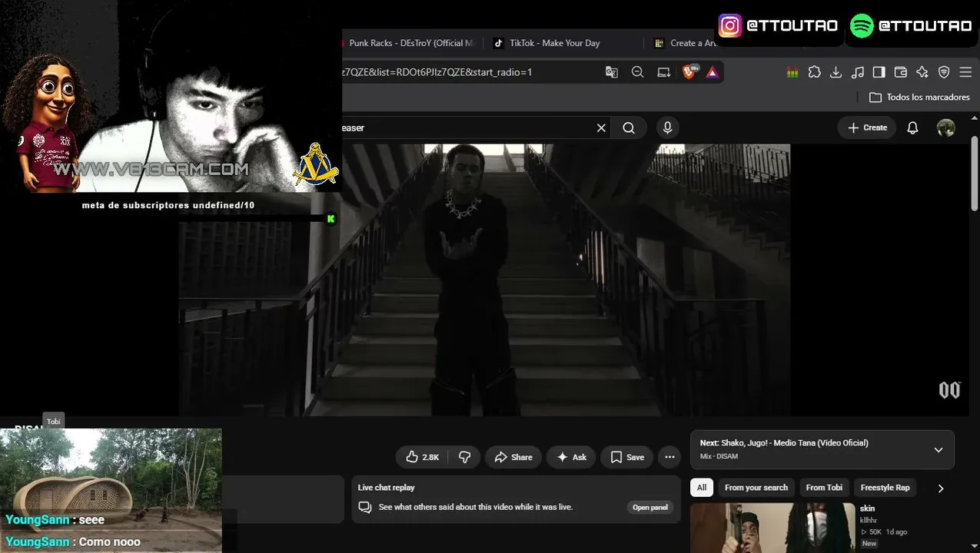Open the more actions three-dot menu

pos(669,457)
